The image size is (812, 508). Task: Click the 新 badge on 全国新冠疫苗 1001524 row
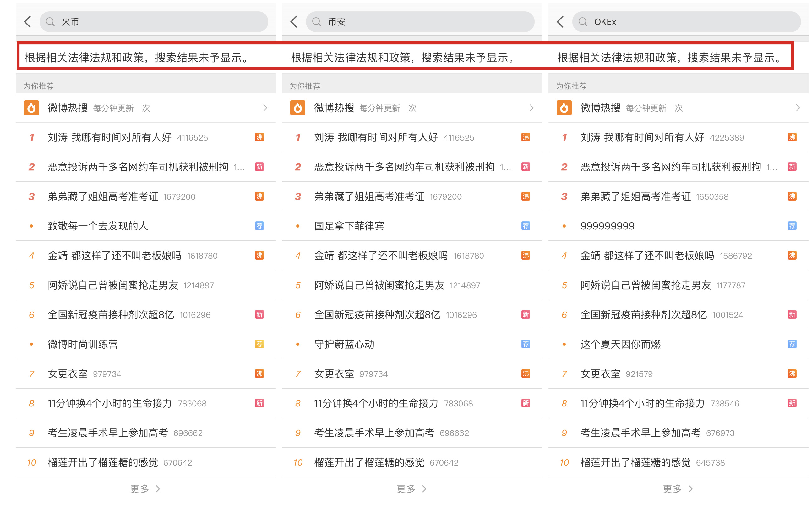792,314
